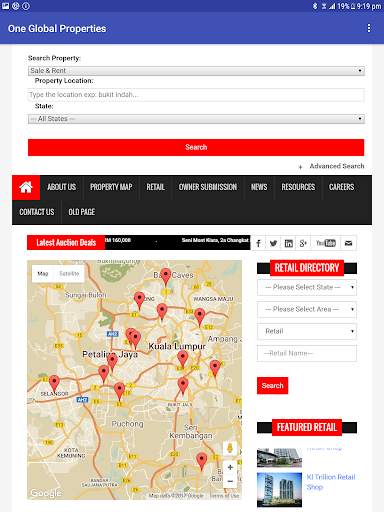Screen dimensions: 384x512
Task: Tap the image notification icon in status bar
Action: coord(5,6)
